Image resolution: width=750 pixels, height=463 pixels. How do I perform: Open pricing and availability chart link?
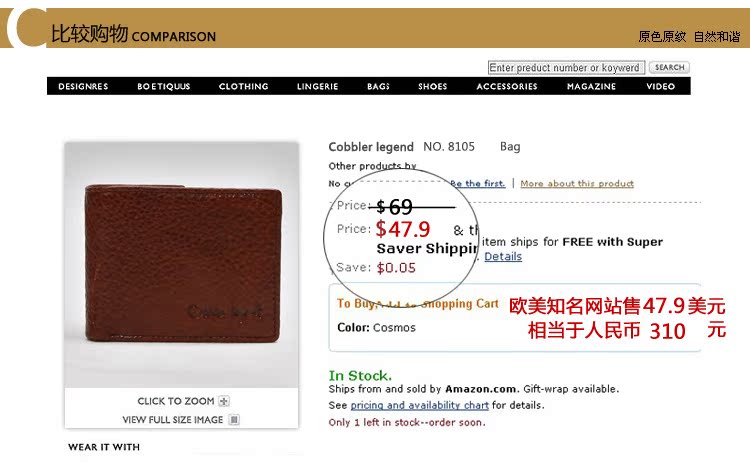419,405
